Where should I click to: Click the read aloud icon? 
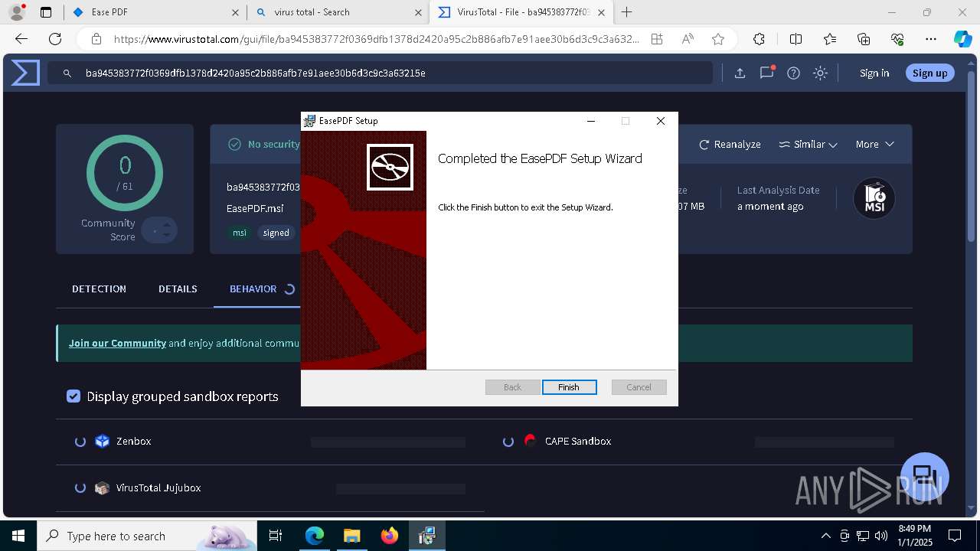(x=688, y=39)
